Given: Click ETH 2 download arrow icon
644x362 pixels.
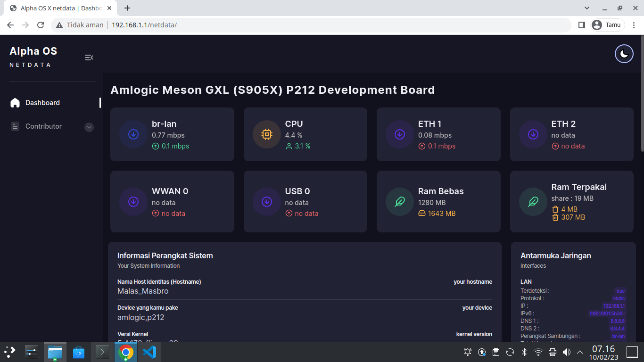Looking at the screenshot, I should [533, 134].
